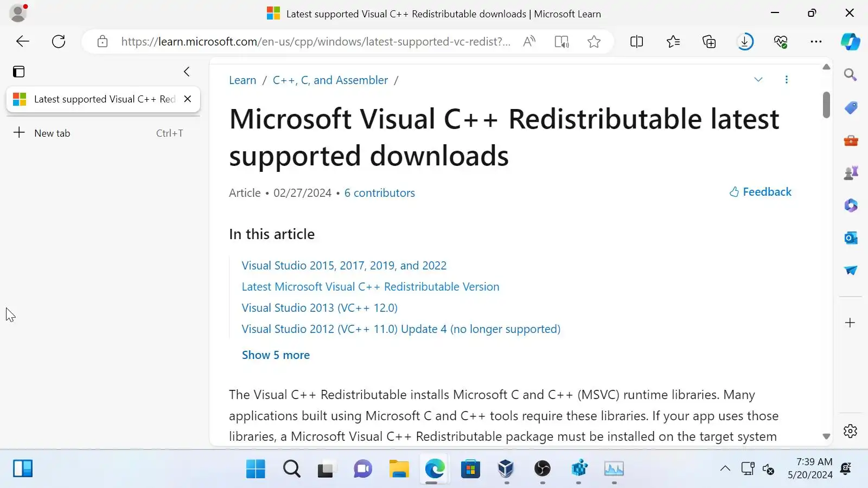Open Games chess icon in sidebar
Screen dimensions: 868x488
[x=851, y=173]
